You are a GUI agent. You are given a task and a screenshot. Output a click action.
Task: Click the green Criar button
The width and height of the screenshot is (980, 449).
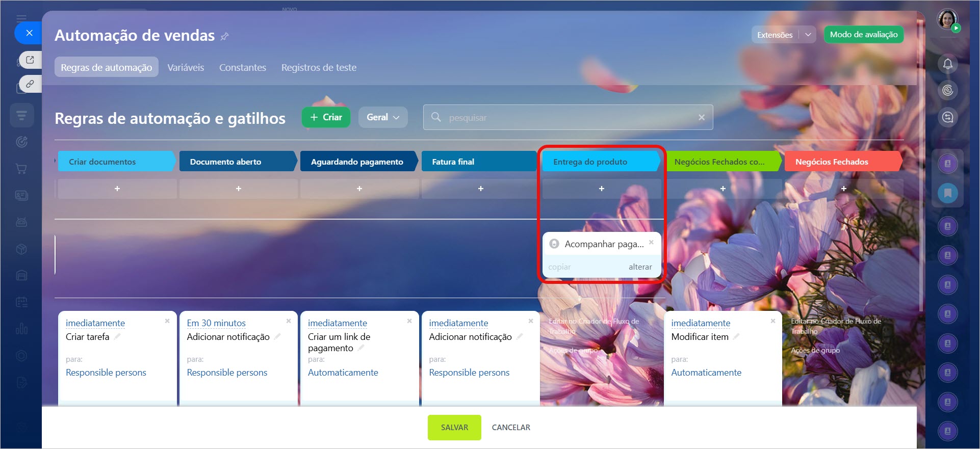[x=326, y=117]
